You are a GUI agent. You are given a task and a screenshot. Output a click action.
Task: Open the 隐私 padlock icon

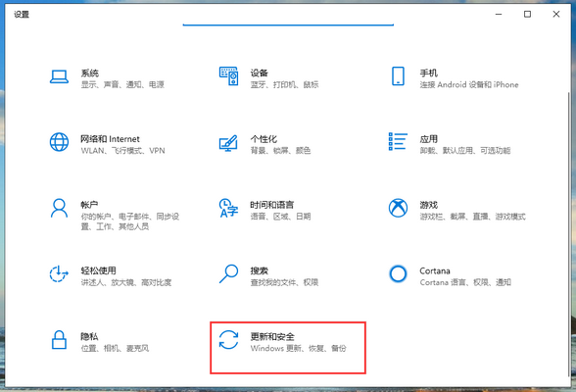59,340
